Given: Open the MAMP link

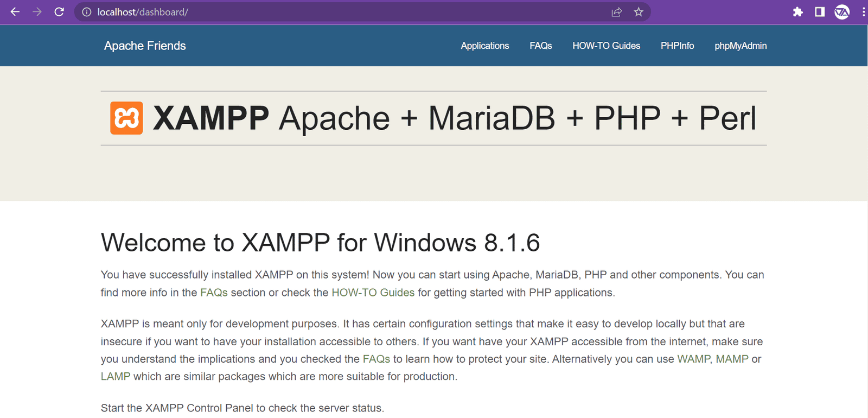Looking at the screenshot, I should coord(732,359).
